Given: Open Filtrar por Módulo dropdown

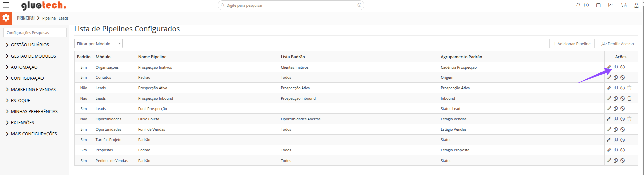Looking at the screenshot, I should 98,44.
